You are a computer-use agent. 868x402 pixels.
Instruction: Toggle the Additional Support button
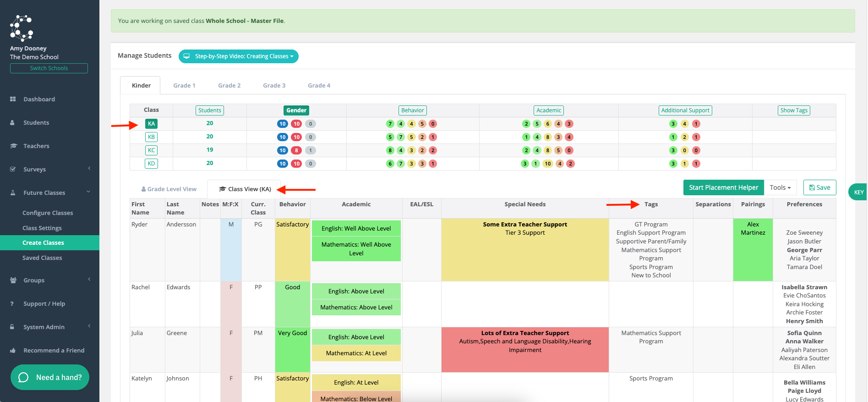click(685, 110)
